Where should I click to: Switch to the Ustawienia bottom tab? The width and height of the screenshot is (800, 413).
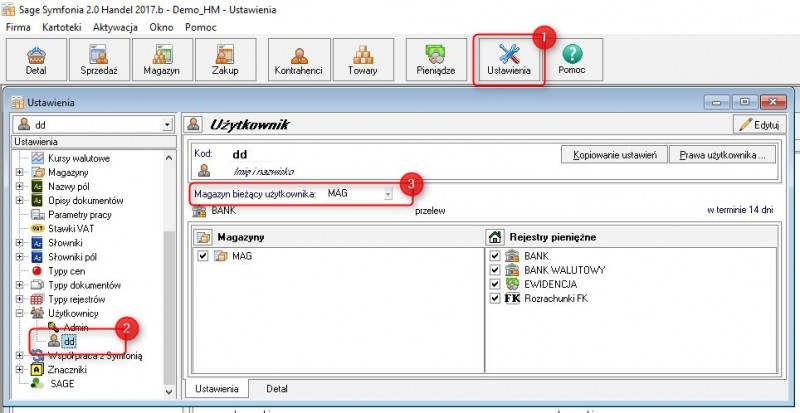tap(217, 388)
